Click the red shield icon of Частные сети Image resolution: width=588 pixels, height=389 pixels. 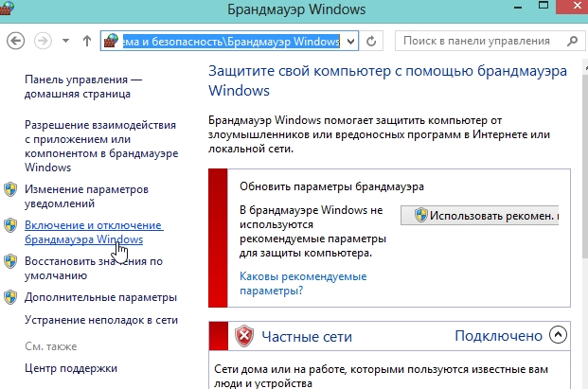pyautogui.click(x=244, y=336)
